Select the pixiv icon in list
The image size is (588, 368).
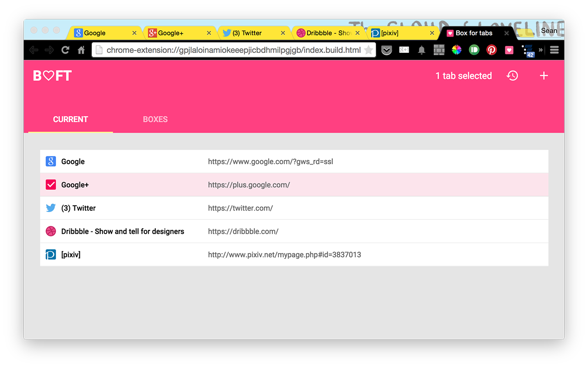point(51,254)
